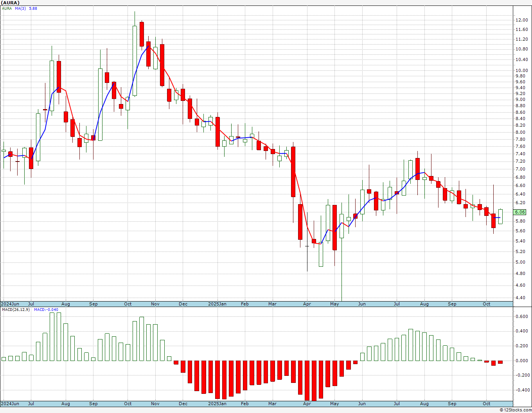532x413 pixels.
Task: Click the MACD:-0.040 value label
Action: click(x=46, y=310)
